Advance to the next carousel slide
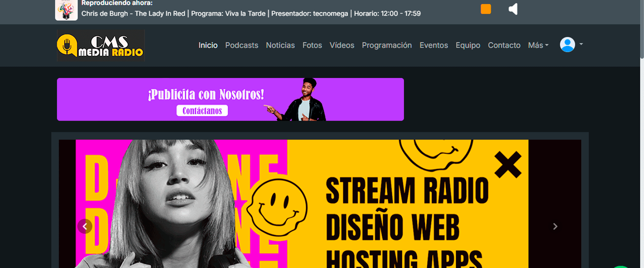The width and height of the screenshot is (644, 268). pyautogui.click(x=555, y=226)
